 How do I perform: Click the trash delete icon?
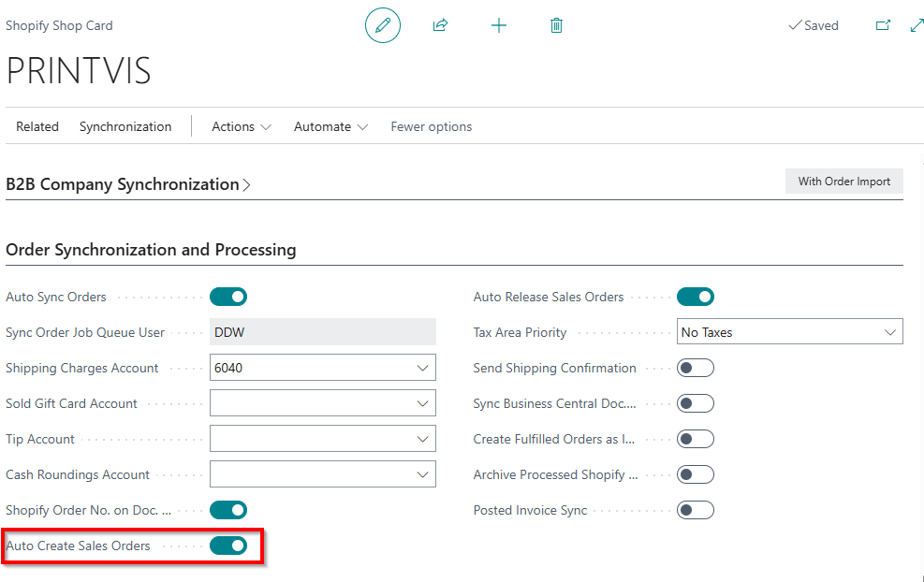pos(556,25)
